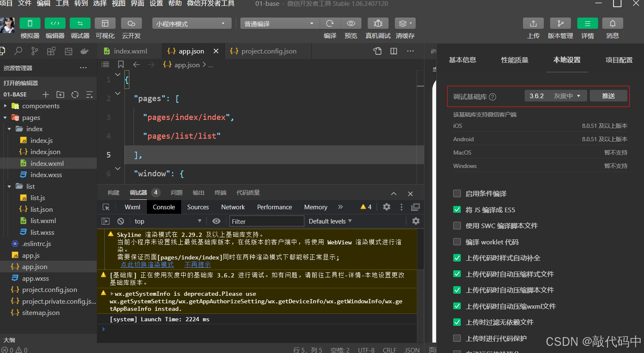Uncheck 将 JS 编译成 ES5

tap(457, 210)
